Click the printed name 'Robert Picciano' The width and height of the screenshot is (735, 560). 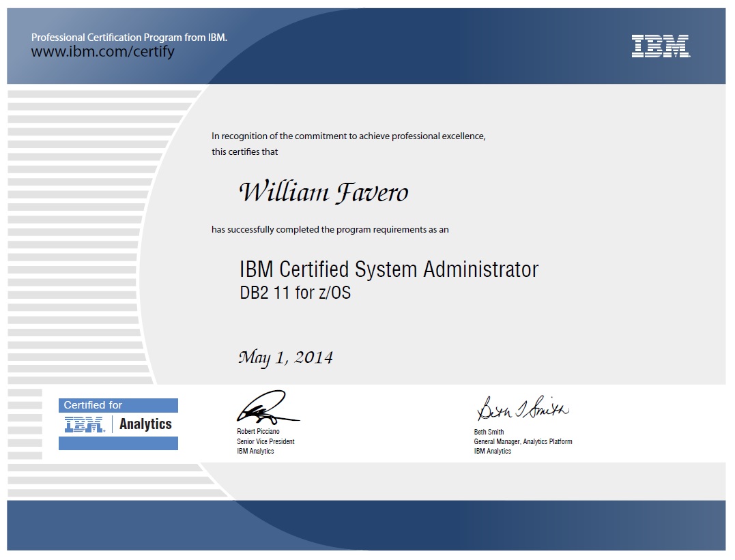pos(258,431)
